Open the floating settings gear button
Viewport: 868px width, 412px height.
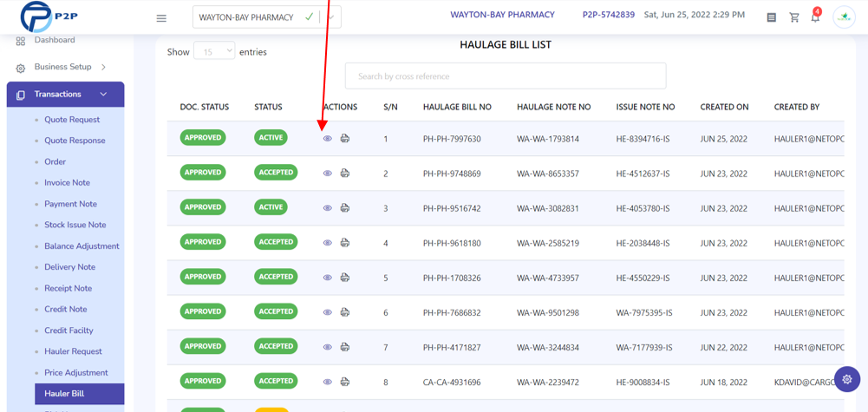847,379
